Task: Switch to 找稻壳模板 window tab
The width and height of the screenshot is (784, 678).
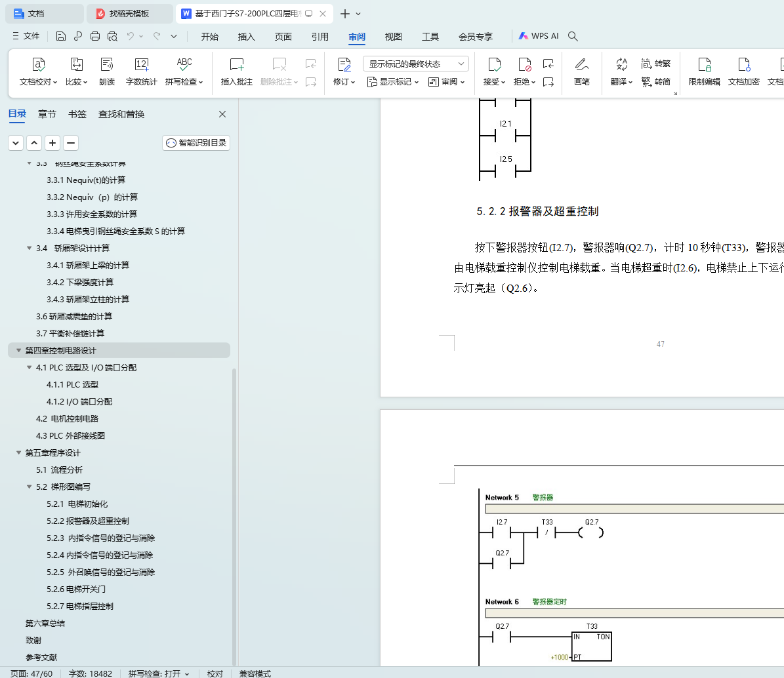Action: (x=129, y=14)
